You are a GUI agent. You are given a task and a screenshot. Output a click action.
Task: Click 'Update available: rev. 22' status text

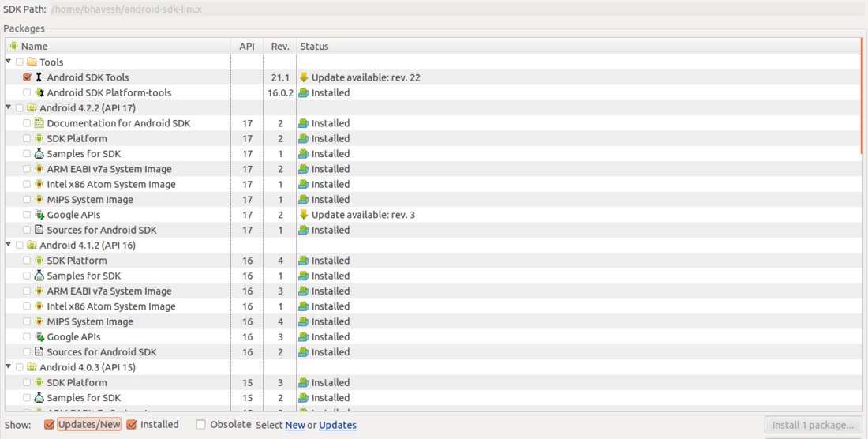pyautogui.click(x=366, y=77)
